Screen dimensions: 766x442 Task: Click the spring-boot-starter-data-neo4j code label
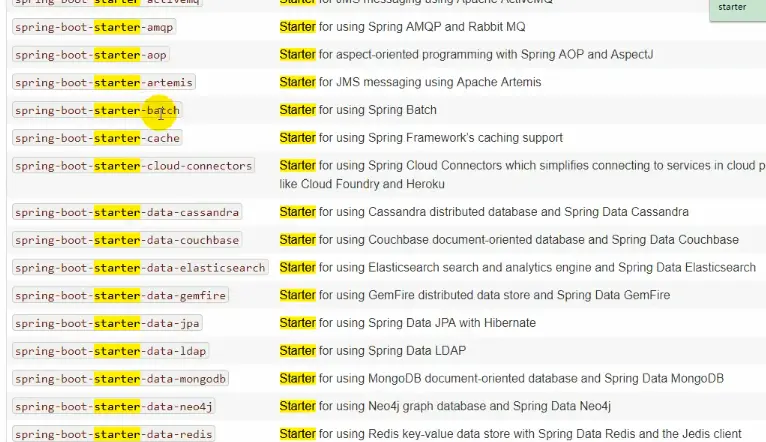pos(113,407)
